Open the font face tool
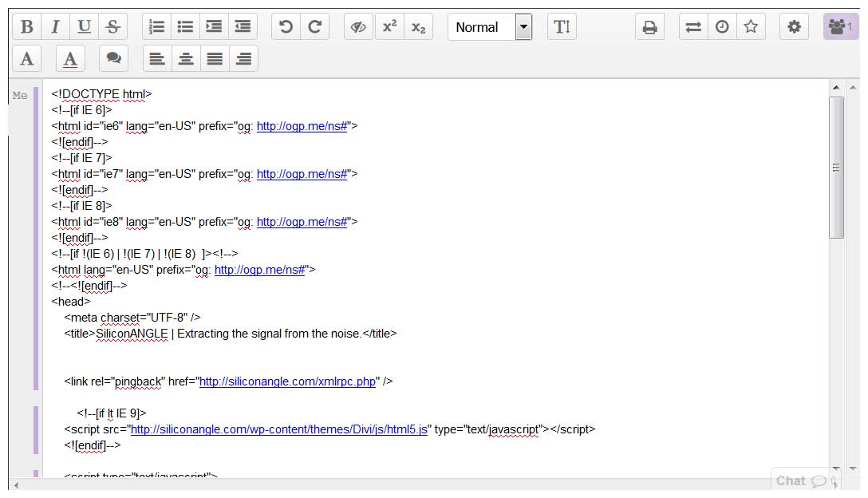Screen dimensions: 868x498 coord(26,59)
